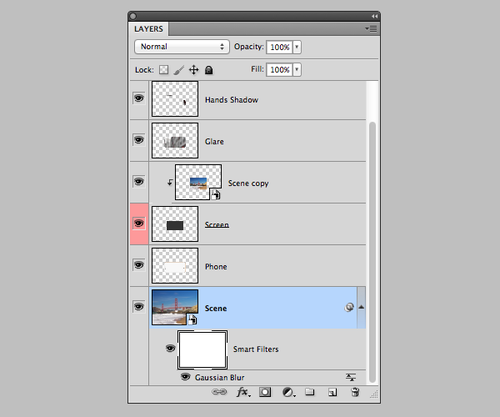This screenshot has width=500, height=417.
Task: Click the panel close circle button
Action: (x=133, y=16)
